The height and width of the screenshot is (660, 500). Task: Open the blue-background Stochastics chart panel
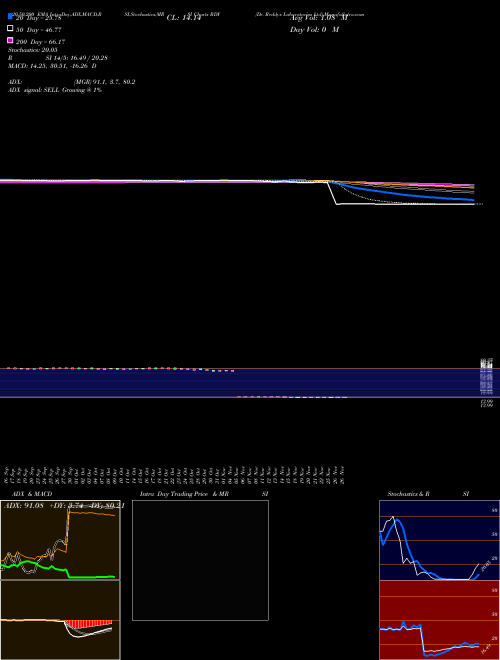pos(439,540)
